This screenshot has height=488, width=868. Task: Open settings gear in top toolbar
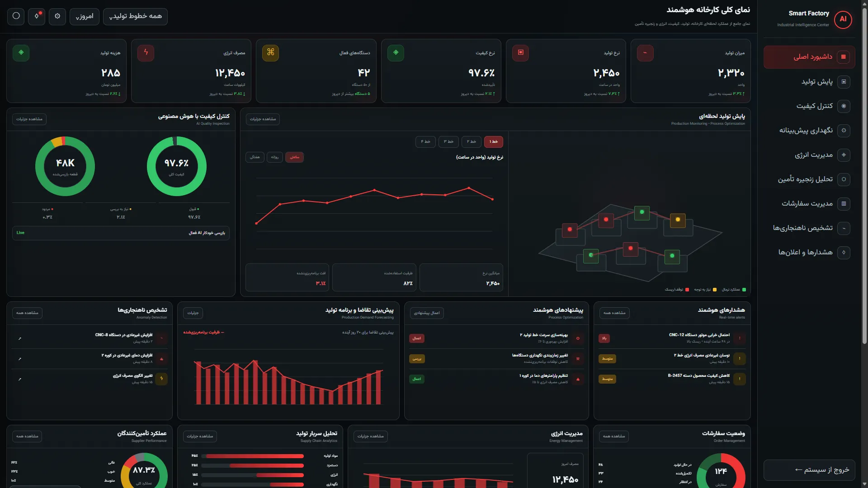(x=57, y=16)
